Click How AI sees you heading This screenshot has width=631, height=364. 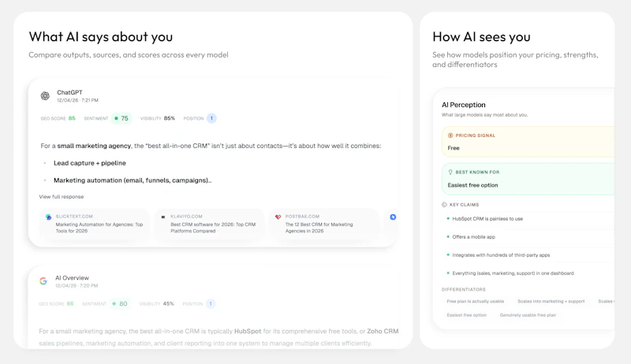coord(481,36)
